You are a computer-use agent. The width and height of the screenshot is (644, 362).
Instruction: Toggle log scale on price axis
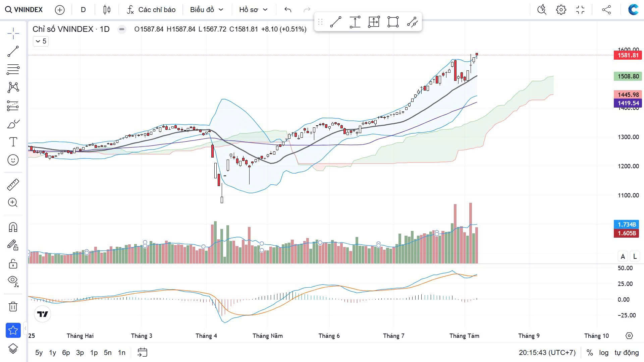pyautogui.click(x=604, y=353)
